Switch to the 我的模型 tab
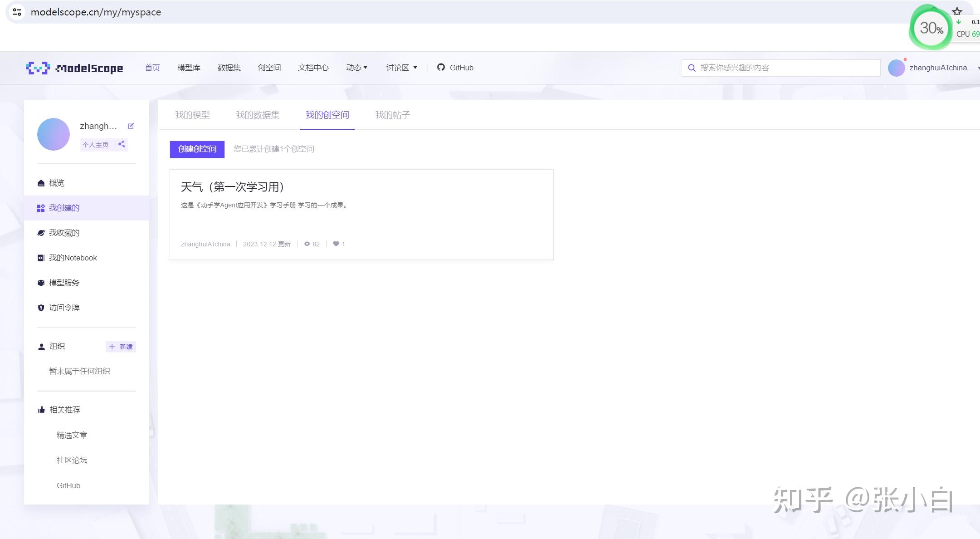Screen dimensions: 980x539 click(x=192, y=115)
